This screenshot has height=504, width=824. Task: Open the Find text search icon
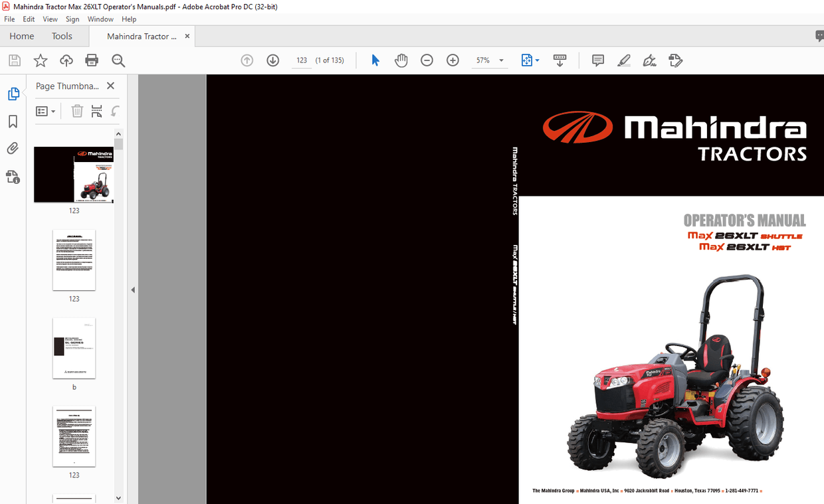coord(118,60)
